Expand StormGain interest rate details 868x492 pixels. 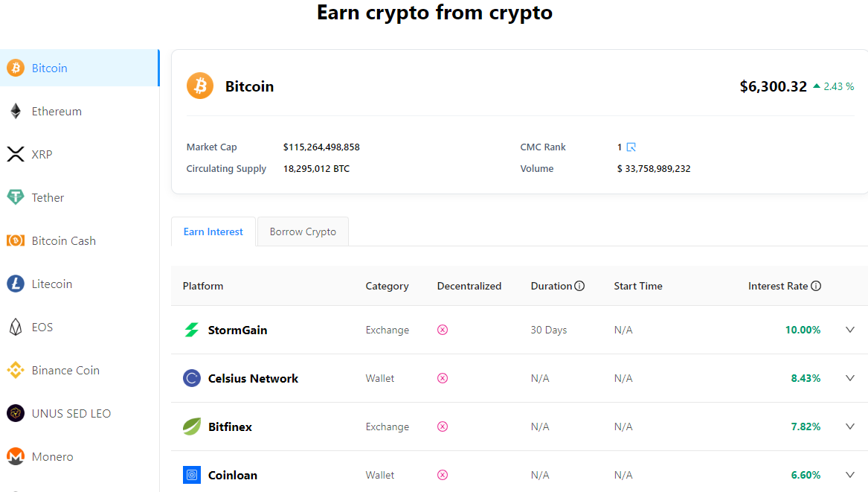click(x=849, y=329)
